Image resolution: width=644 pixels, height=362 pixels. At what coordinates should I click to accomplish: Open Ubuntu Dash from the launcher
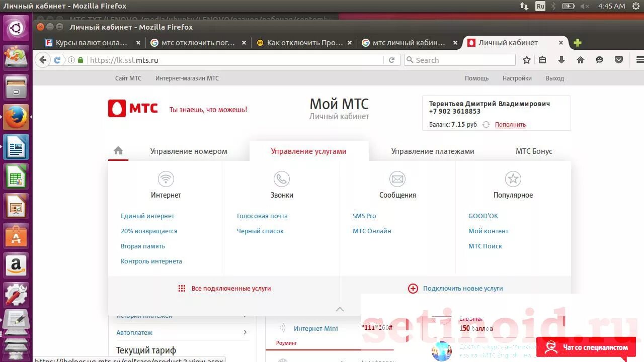pyautogui.click(x=16, y=28)
